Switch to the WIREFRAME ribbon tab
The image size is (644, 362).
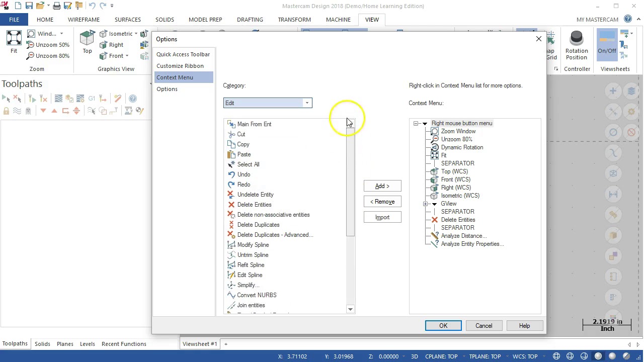coord(84,20)
